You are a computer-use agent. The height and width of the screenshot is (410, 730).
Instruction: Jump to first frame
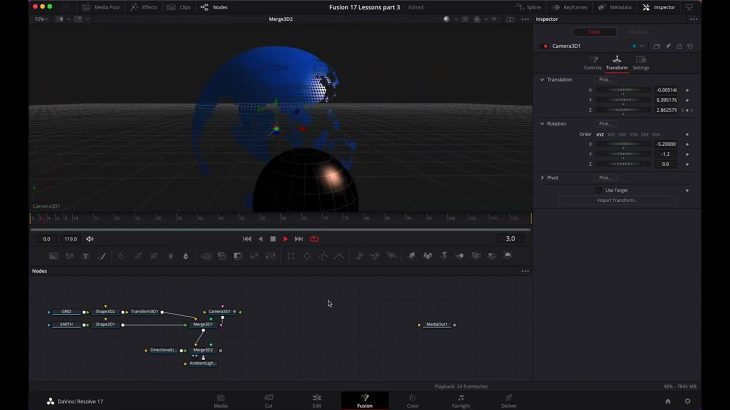[x=247, y=239]
